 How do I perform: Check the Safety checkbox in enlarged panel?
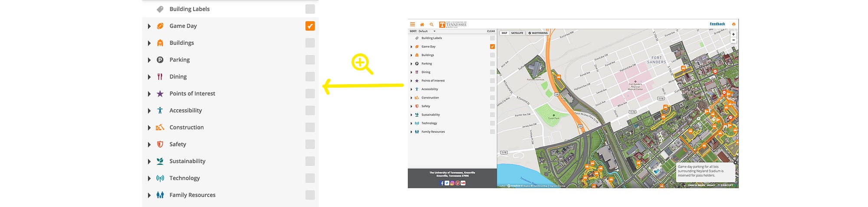coord(310,144)
